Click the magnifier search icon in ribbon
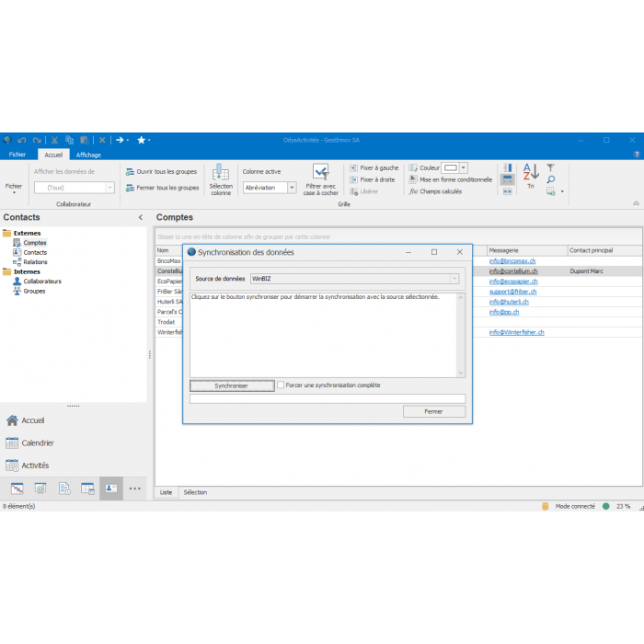644x644 pixels. pos(551,179)
